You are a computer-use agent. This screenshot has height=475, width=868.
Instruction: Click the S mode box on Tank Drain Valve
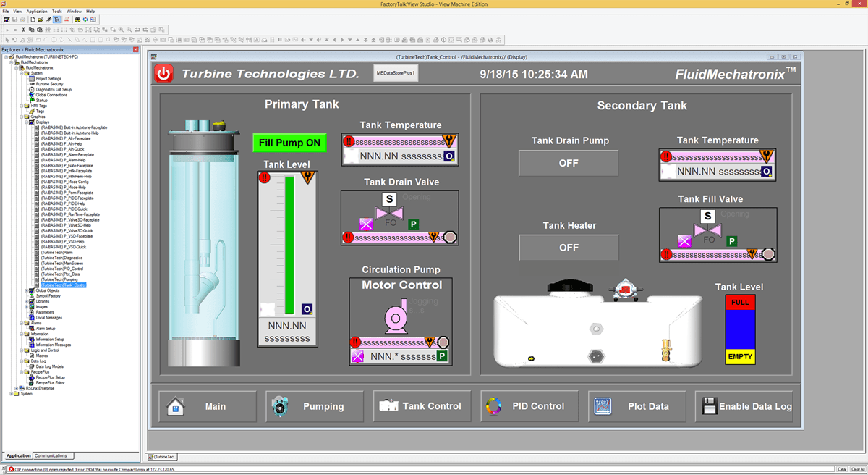389,199
